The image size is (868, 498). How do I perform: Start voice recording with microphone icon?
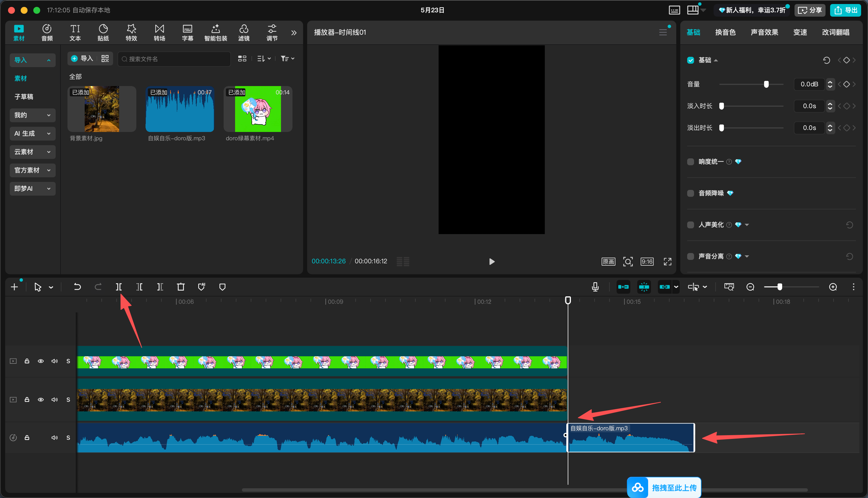pyautogui.click(x=595, y=287)
